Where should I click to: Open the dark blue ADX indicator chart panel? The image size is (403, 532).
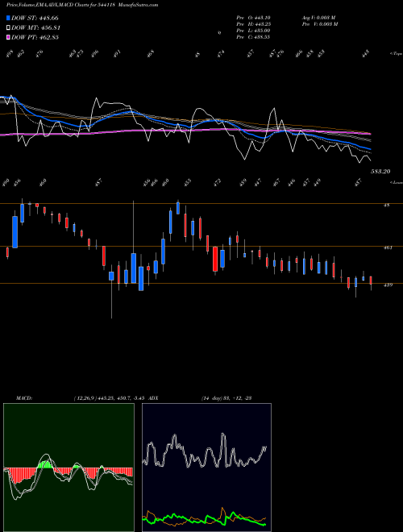206,468
